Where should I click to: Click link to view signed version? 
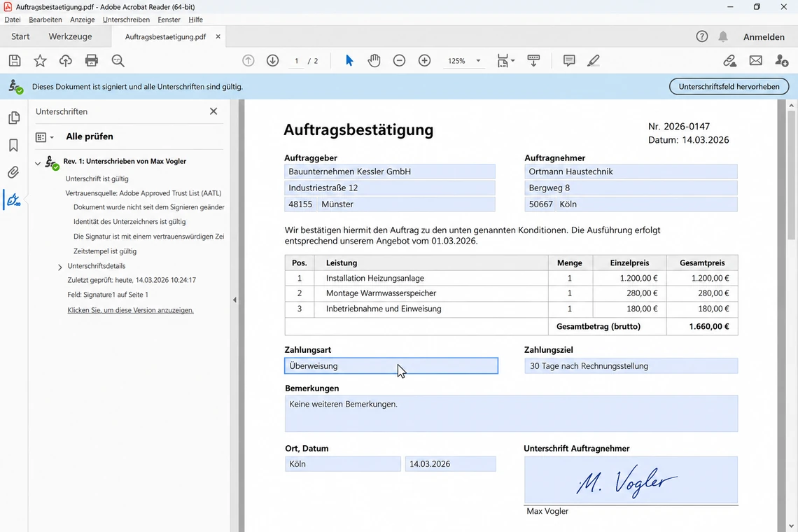(130, 310)
